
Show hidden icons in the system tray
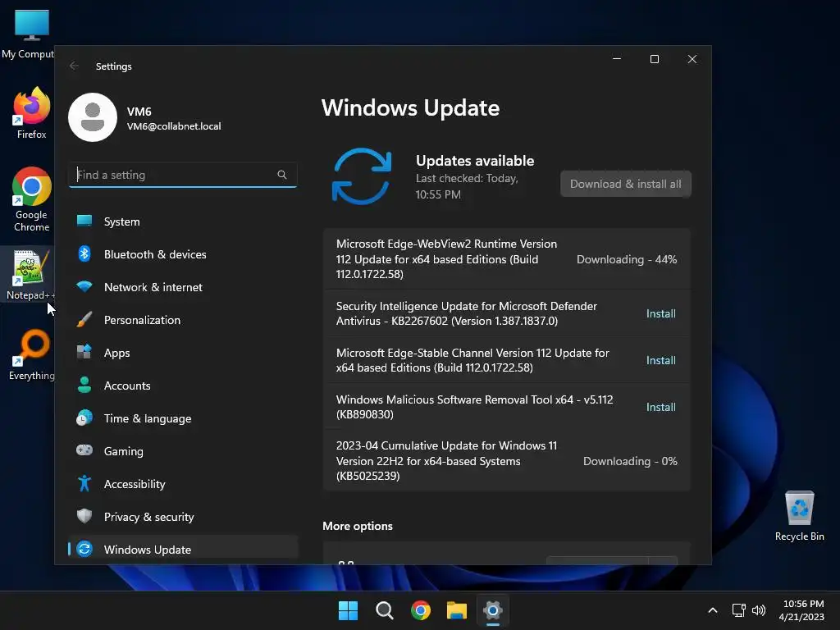click(x=713, y=610)
